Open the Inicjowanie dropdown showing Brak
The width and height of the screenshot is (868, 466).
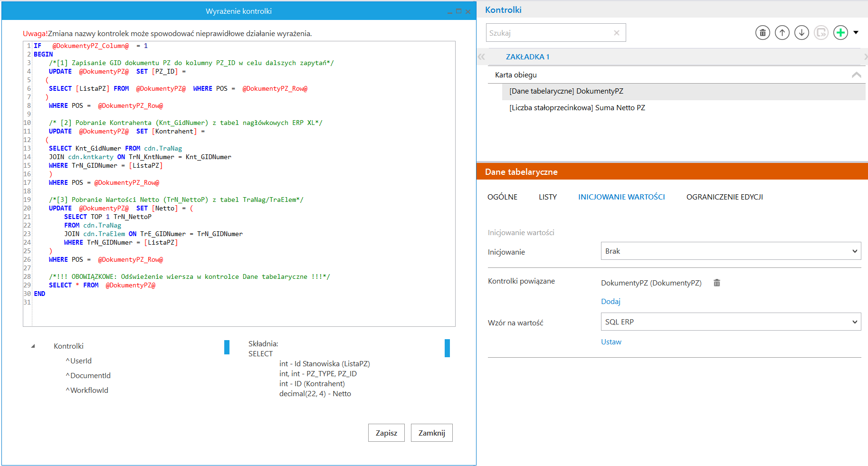(x=730, y=251)
